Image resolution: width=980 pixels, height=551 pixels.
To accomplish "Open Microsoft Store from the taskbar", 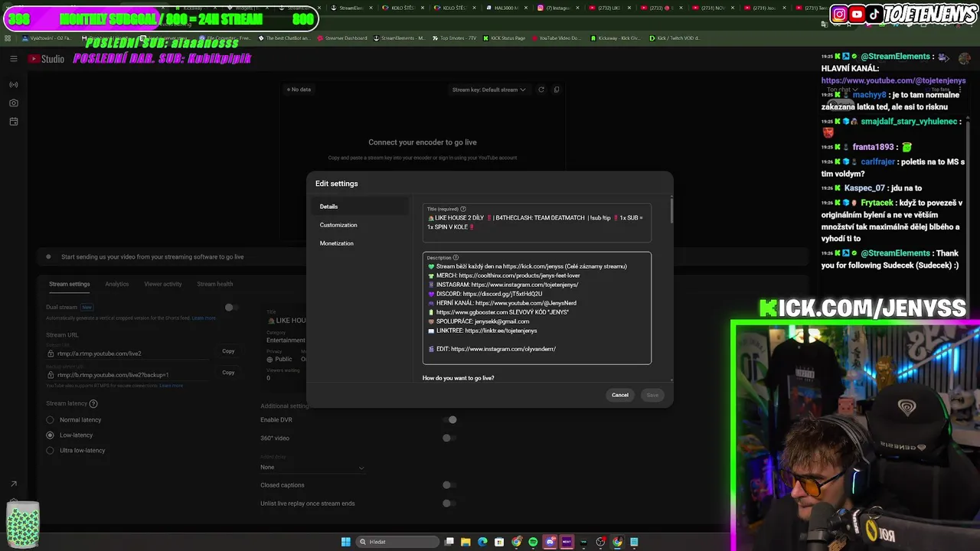I will (499, 542).
